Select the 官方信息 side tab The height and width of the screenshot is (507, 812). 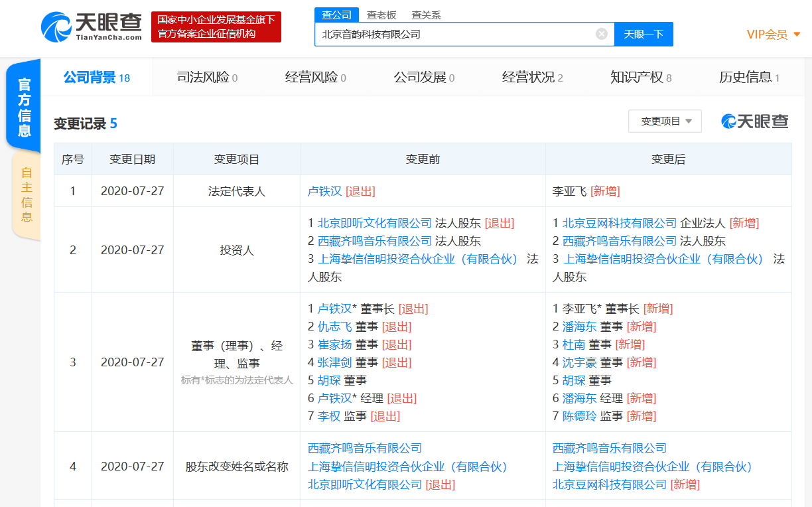(24, 107)
